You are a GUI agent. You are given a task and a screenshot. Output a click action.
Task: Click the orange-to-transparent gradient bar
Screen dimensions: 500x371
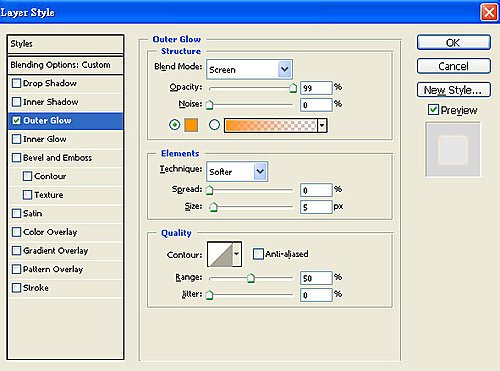click(x=270, y=126)
